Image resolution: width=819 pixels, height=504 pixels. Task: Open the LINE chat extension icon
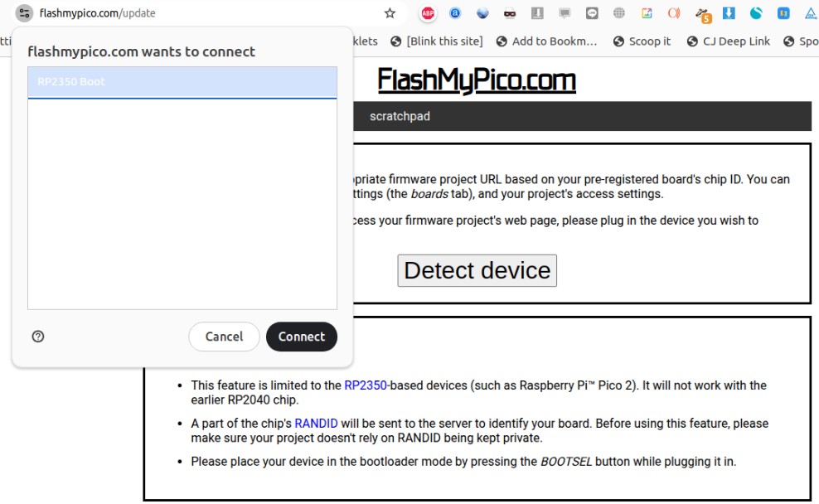(592, 13)
